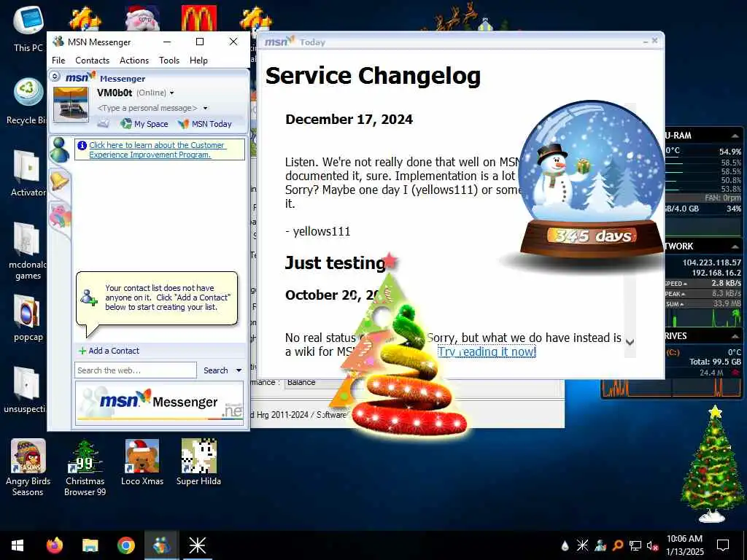The image size is (747, 560).
Task: Click the scroll-down arrow in MSN Today
Action: 630,342
